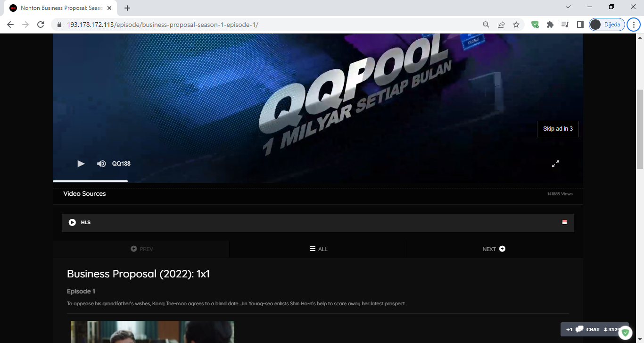The height and width of the screenshot is (343, 644).
Task: Toggle the browser side panel
Action: (580, 25)
